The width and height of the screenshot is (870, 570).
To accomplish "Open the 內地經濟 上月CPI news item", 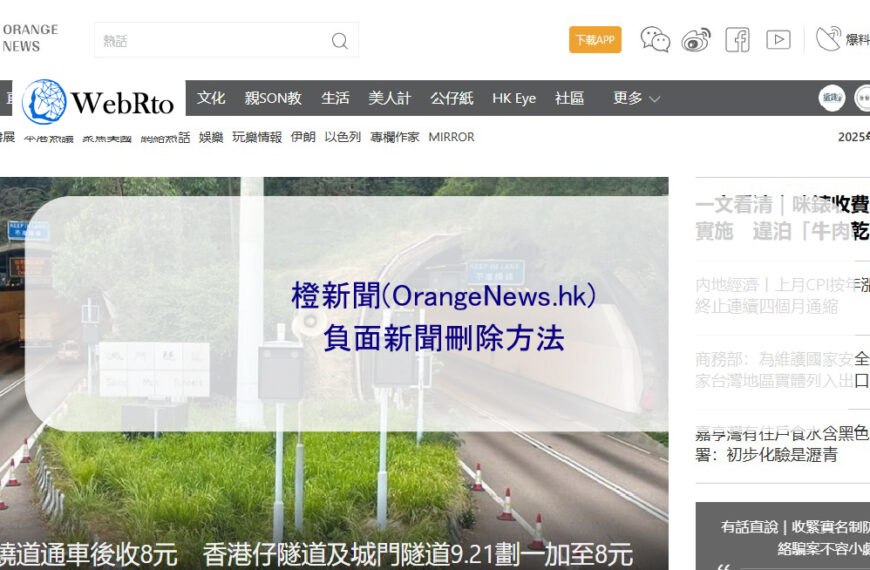I will click(x=782, y=295).
